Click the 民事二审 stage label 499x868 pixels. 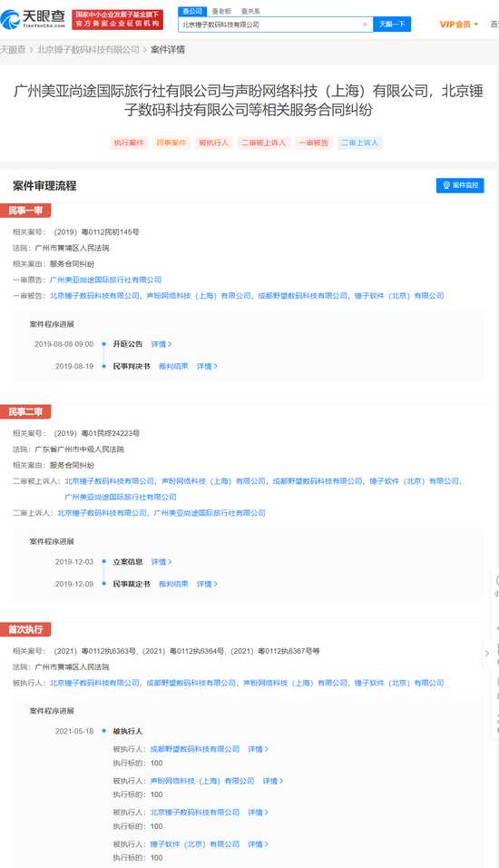25,412
